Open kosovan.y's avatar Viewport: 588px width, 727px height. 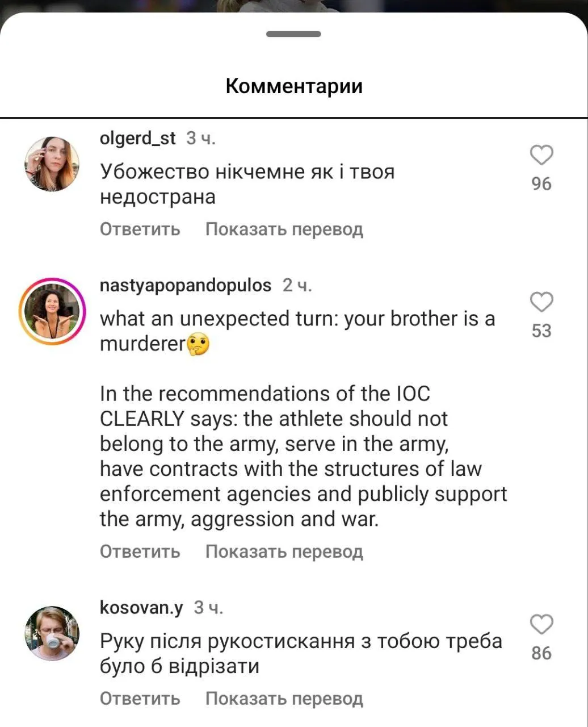pyautogui.click(x=52, y=633)
